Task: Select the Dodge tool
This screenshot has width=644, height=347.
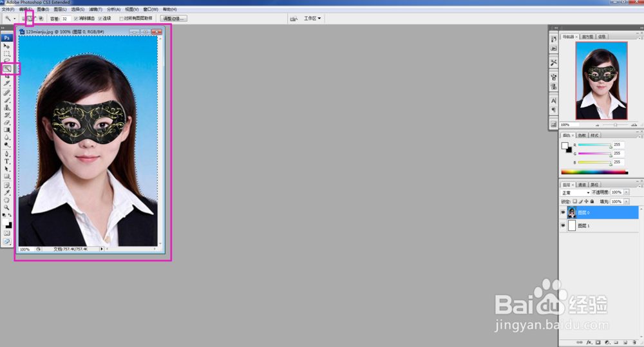Action: point(6,145)
